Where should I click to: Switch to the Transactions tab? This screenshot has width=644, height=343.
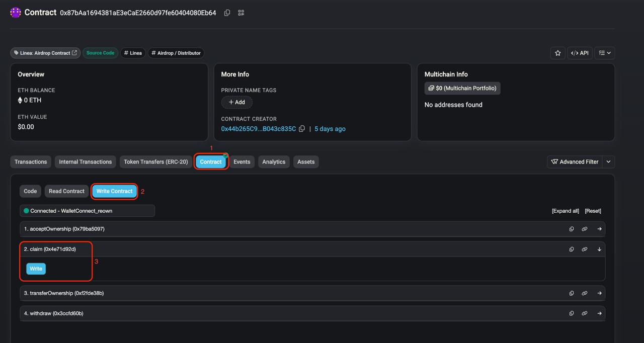(x=31, y=162)
